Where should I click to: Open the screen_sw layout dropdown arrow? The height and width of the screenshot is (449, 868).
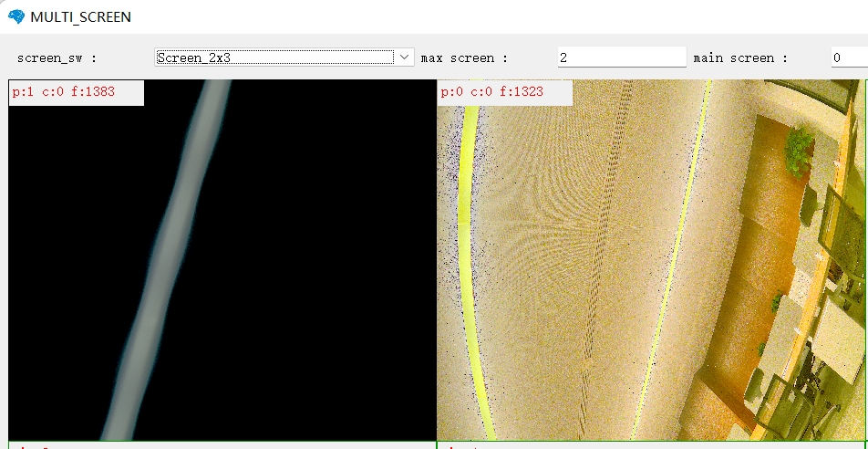click(x=405, y=57)
